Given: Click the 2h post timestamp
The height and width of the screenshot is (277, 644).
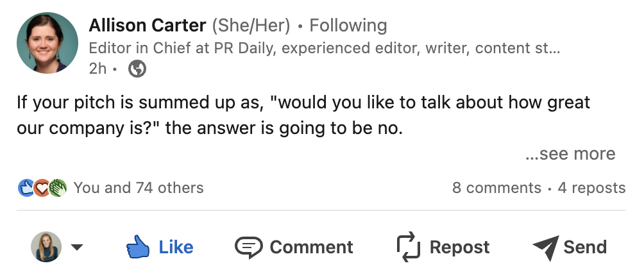Looking at the screenshot, I should pyautogui.click(x=97, y=69).
